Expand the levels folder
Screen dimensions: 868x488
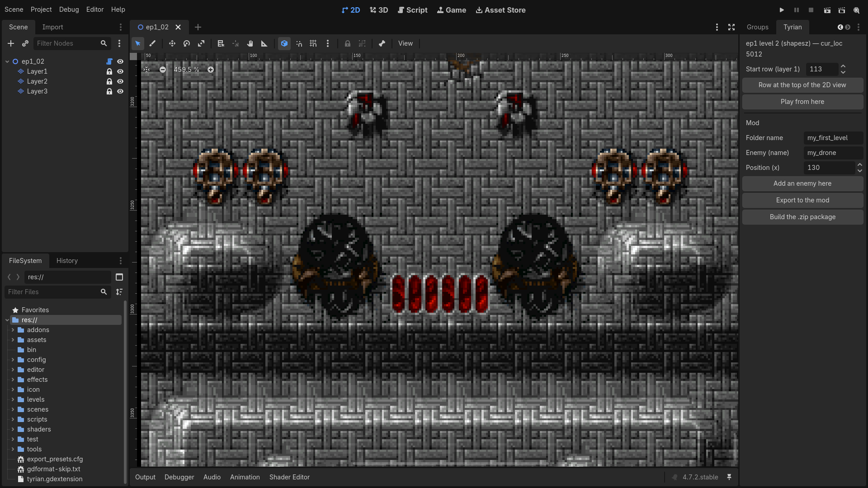(13, 399)
